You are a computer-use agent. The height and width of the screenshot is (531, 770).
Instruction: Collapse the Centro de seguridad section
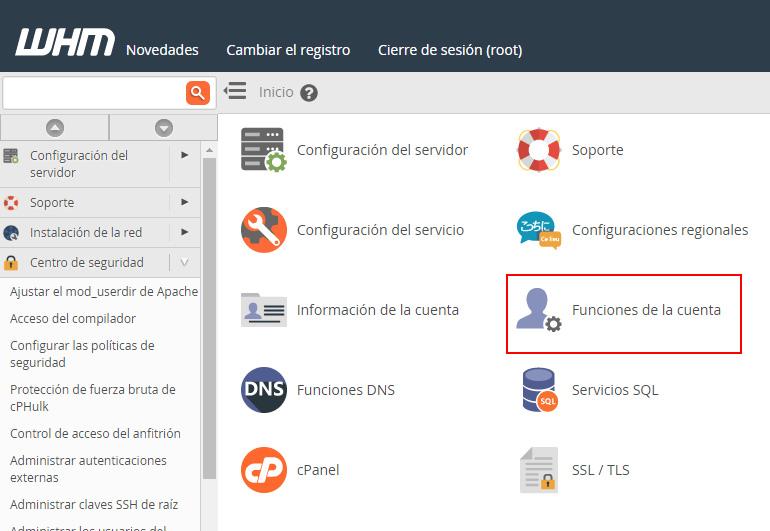pos(185,263)
